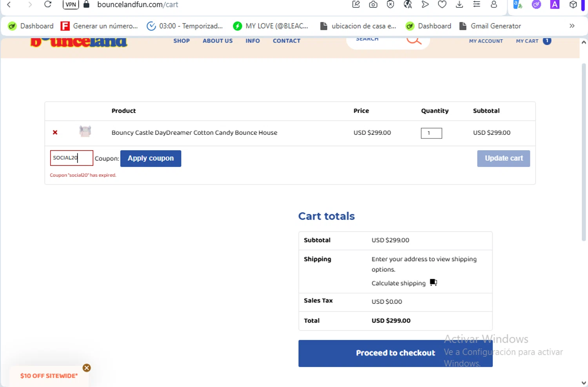Open the 03:00 - Temporizad... bookmark
This screenshot has width=588, height=387.
[184, 26]
